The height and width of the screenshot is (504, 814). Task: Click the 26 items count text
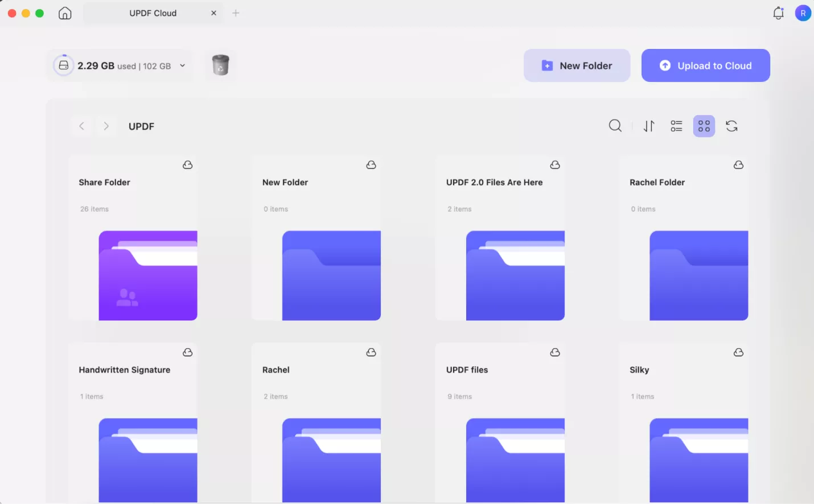pos(94,209)
